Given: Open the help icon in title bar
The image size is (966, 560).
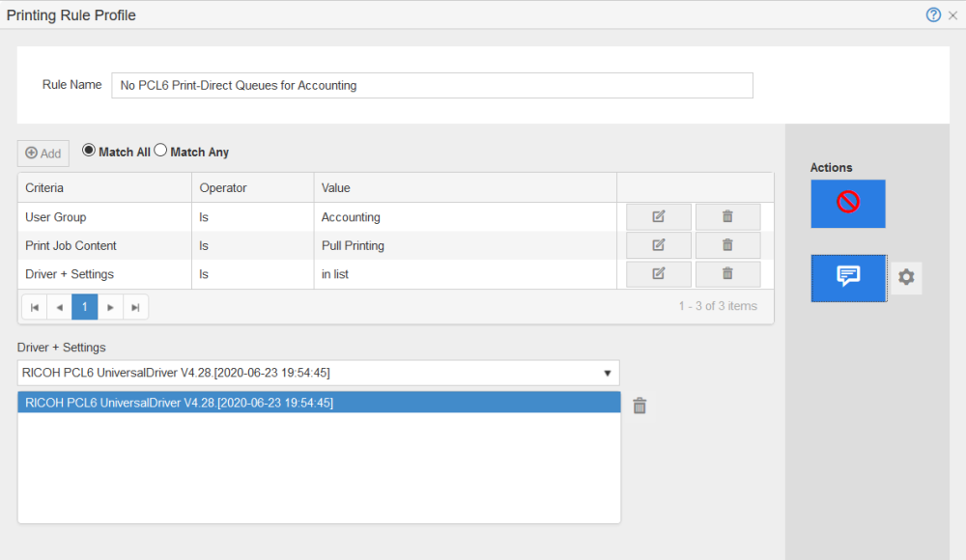Looking at the screenshot, I should click(933, 14).
